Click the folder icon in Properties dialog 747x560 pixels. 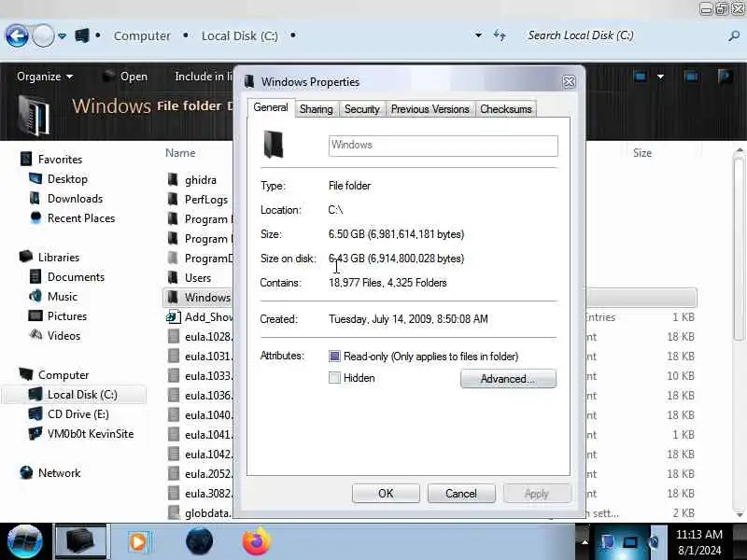tap(274, 145)
